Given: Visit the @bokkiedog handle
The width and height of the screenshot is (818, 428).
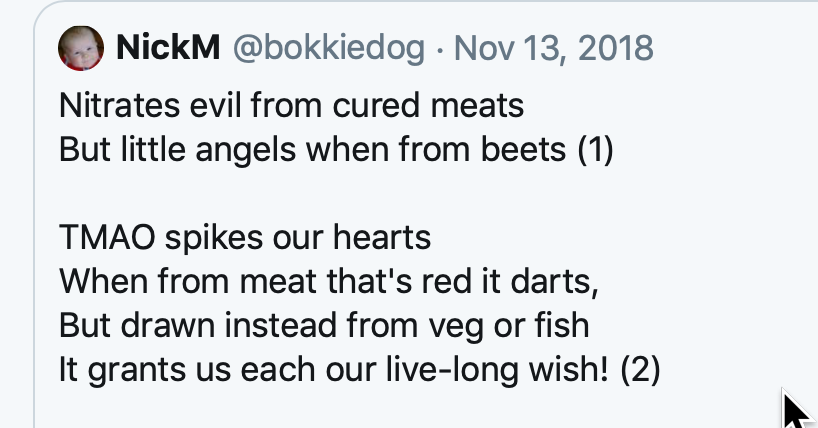Looking at the screenshot, I should (x=329, y=48).
